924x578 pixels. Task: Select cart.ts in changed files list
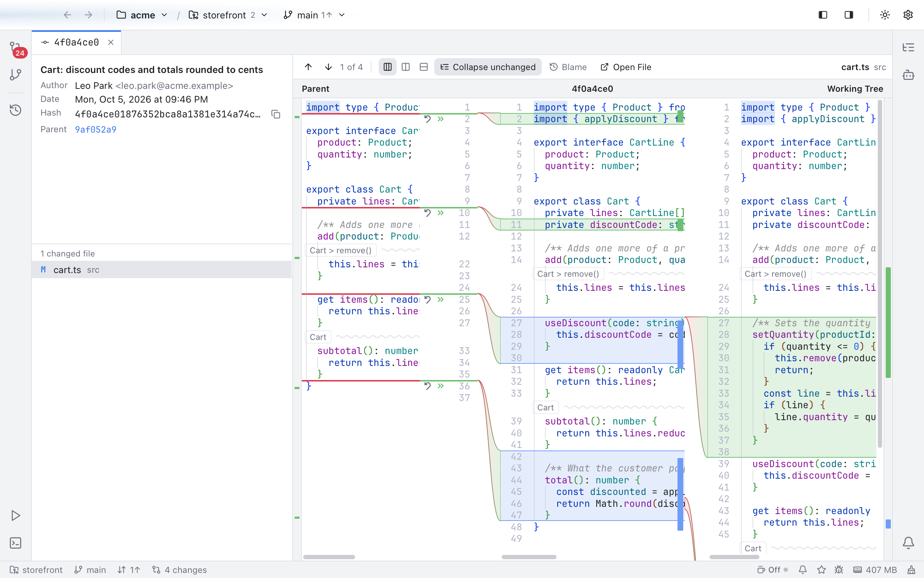click(x=162, y=269)
